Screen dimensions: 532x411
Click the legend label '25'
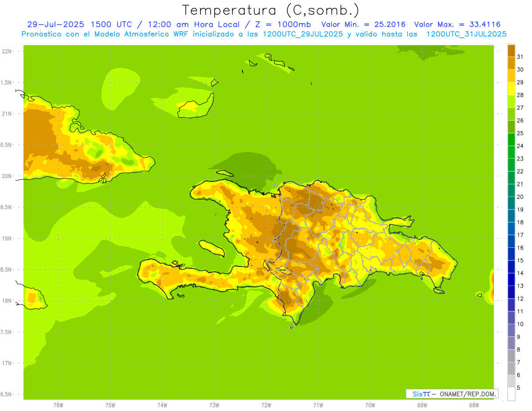520,133
